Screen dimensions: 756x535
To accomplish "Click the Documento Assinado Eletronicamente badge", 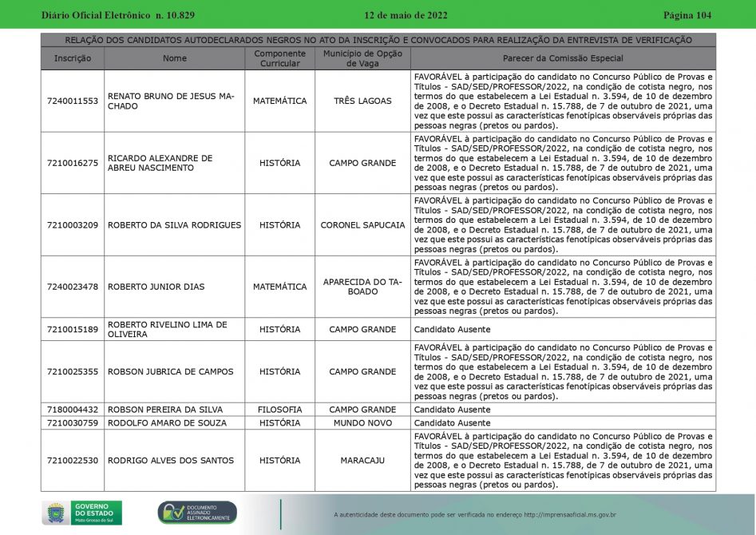I will [197, 513].
